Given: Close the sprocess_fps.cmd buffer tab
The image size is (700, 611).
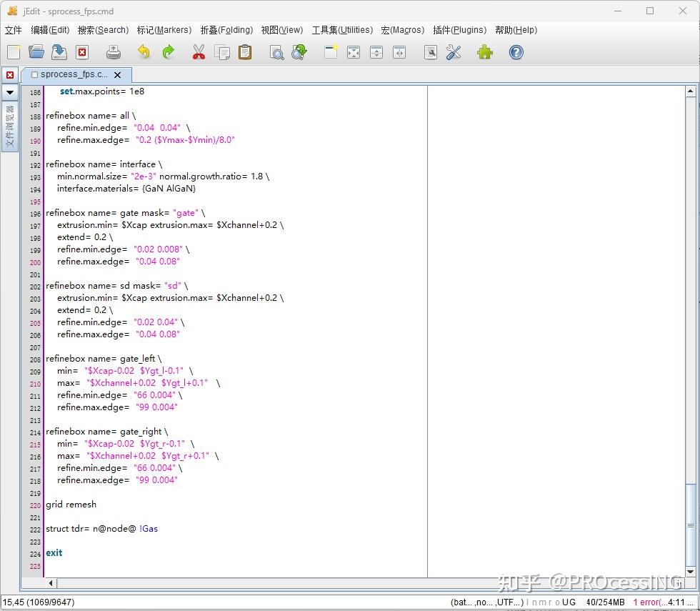Looking at the screenshot, I should pyautogui.click(x=118, y=74).
